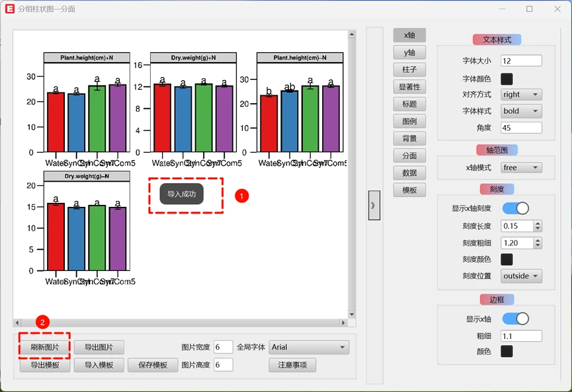Go to the 分面 tab
The width and height of the screenshot is (572, 392).
click(409, 156)
